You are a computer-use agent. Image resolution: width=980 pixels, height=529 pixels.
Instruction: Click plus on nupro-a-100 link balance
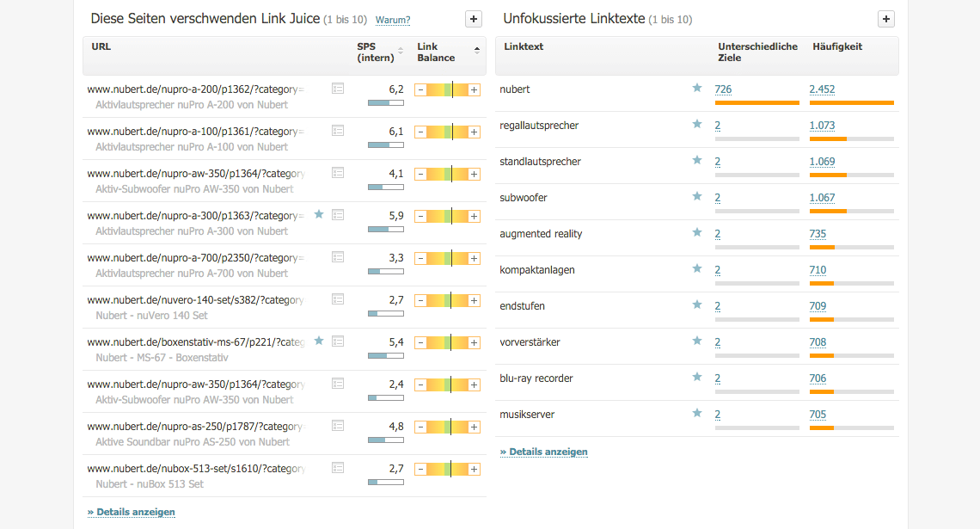click(474, 132)
